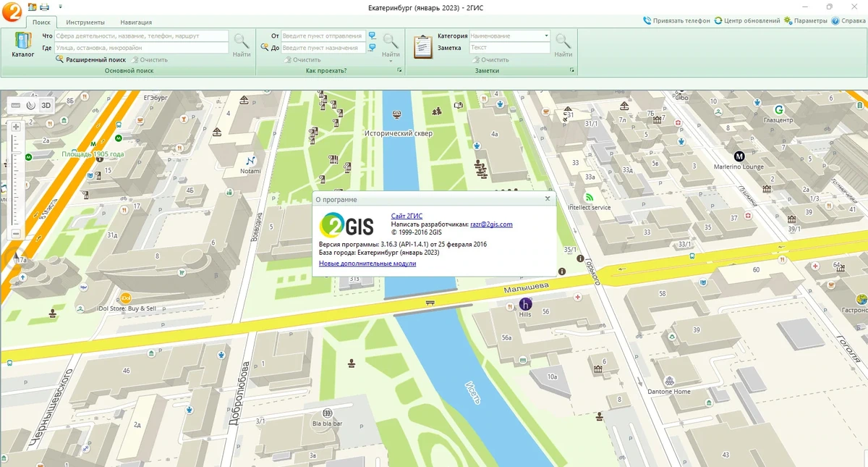Click the Заметка text input field
The width and height of the screenshot is (868, 467).
[x=510, y=48]
